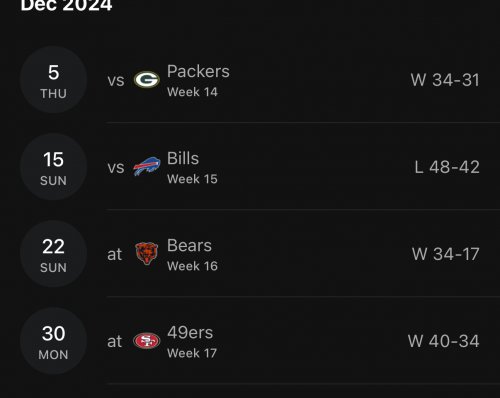Click the Week 15 label
This screenshot has width=500, height=398.
pos(192,179)
